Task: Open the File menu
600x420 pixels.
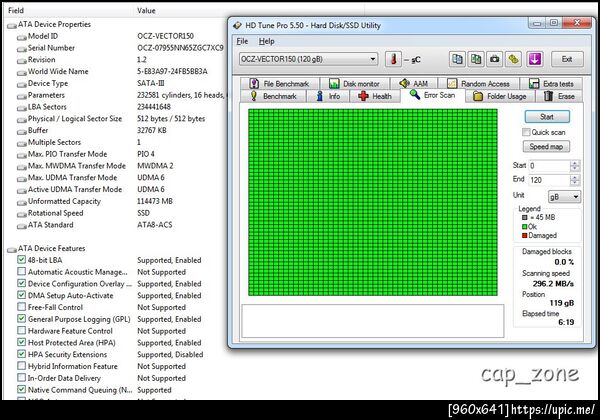Action: pyautogui.click(x=242, y=41)
